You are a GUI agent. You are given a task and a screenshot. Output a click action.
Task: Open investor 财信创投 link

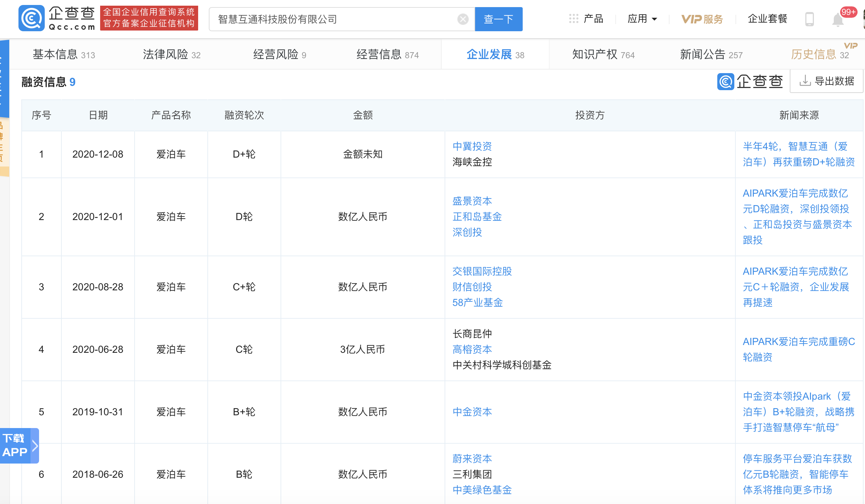point(472,287)
